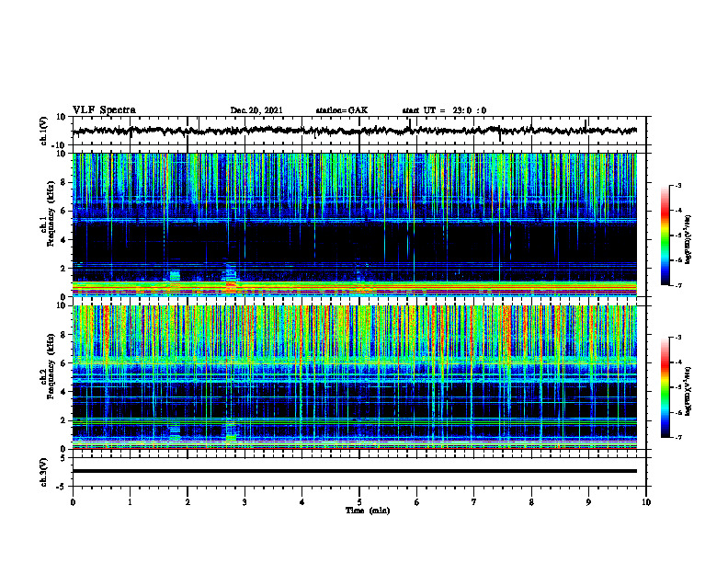Click the time axis tick label "6"
The height and width of the screenshot is (563, 728).
coord(416,502)
